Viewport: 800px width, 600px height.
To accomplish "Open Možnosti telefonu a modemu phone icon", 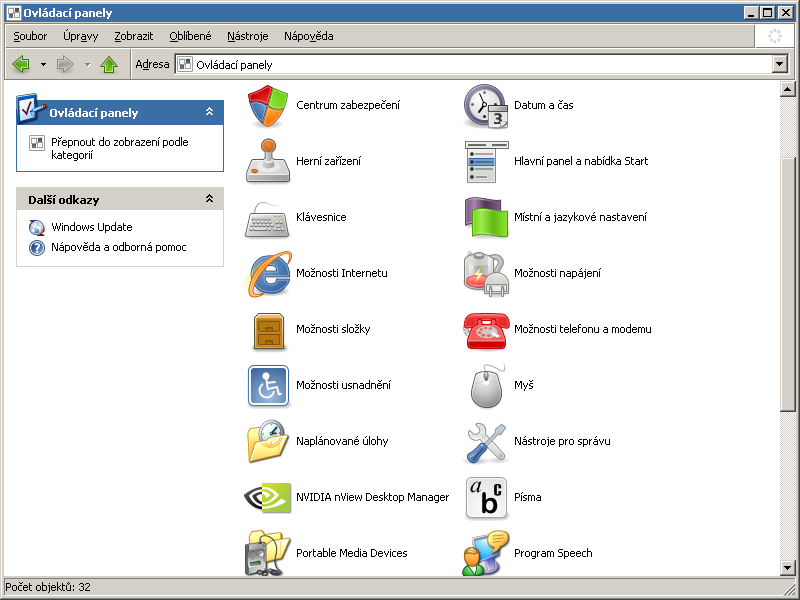I will [x=486, y=331].
